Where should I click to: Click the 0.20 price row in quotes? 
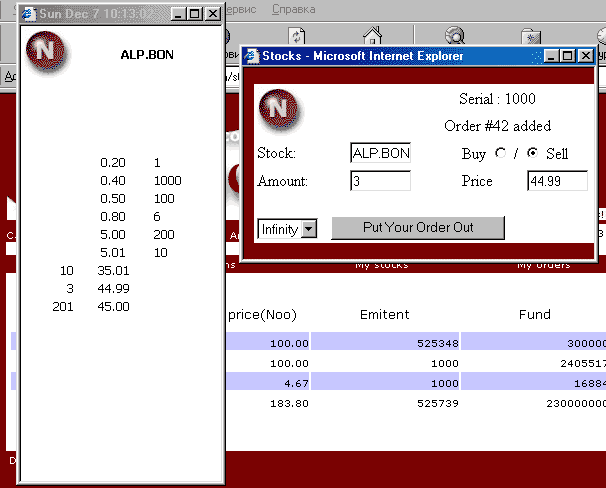click(x=113, y=163)
